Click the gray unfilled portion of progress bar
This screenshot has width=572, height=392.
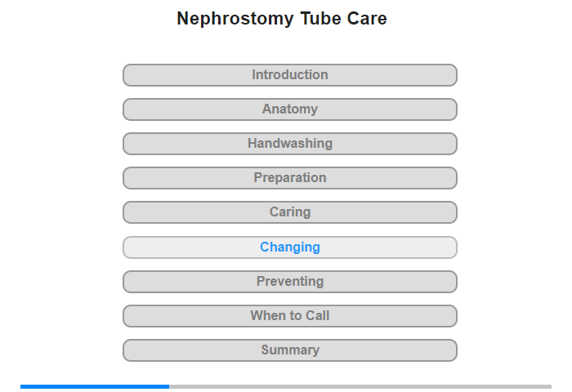(x=360, y=386)
